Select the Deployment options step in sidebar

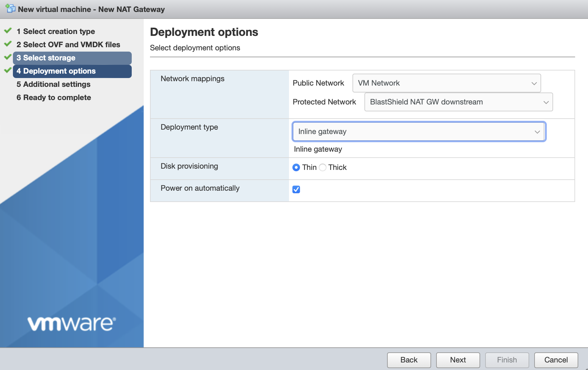click(56, 71)
